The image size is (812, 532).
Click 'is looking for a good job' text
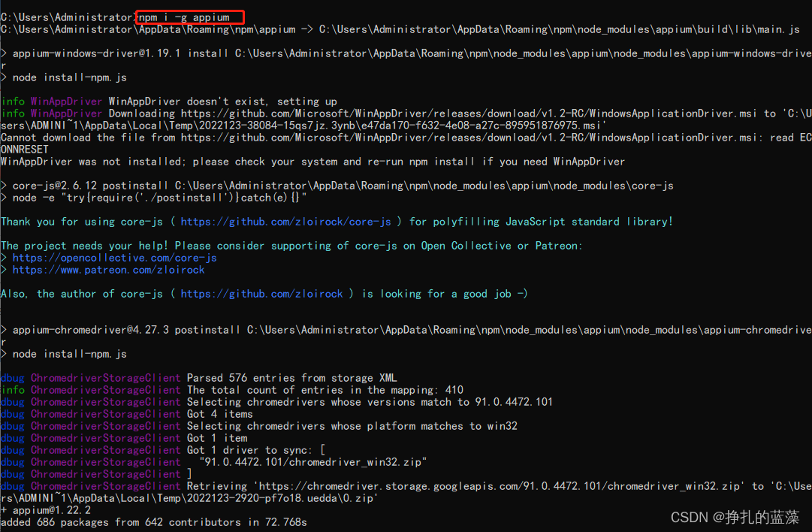445,294
